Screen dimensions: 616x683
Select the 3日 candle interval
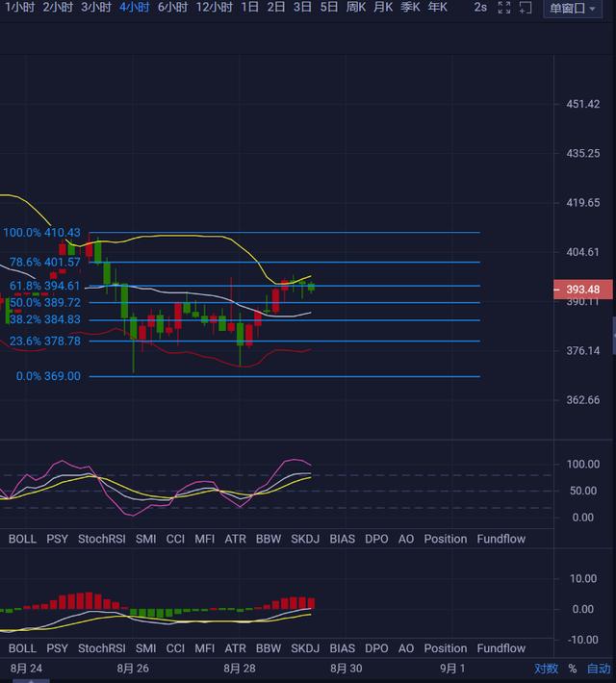pos(302,8)
